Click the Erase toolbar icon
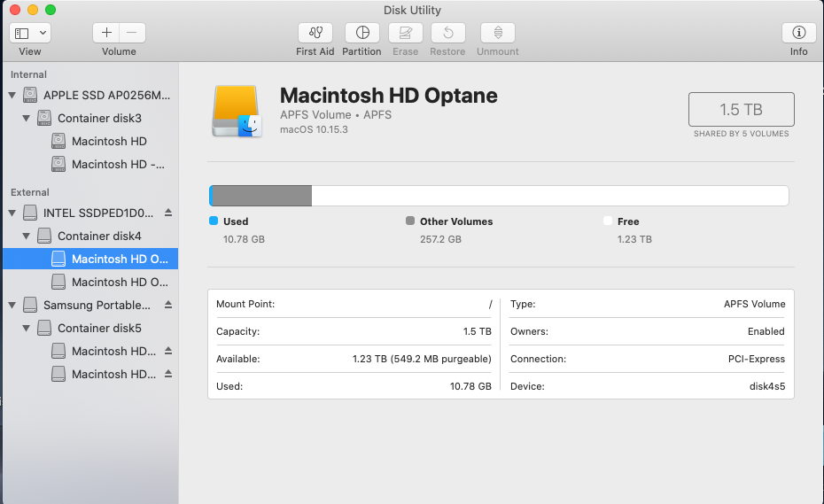 [x=405, y=33]
